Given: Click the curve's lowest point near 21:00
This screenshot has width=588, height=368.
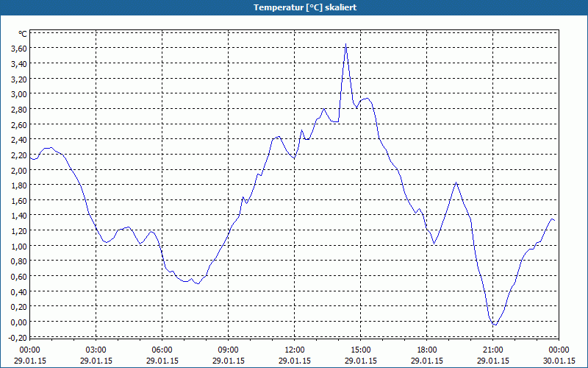Looking at the screenshot, I should point(495,325).
